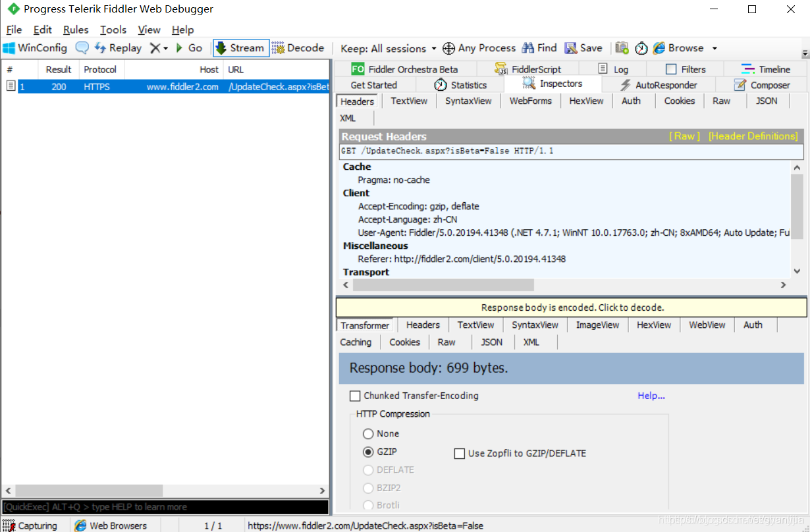This screenshot has height=532, width=810.
Task: Open the File menu
Action: pyautogui.click(x=14, y=30)
